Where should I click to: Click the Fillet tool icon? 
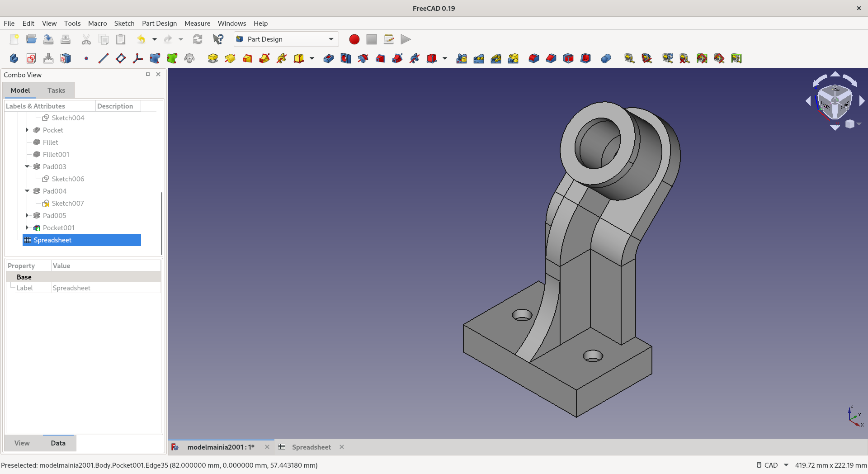pos(534,58)
